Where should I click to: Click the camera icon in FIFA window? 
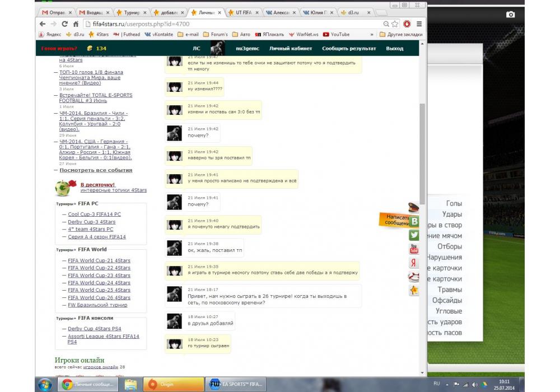510,15
